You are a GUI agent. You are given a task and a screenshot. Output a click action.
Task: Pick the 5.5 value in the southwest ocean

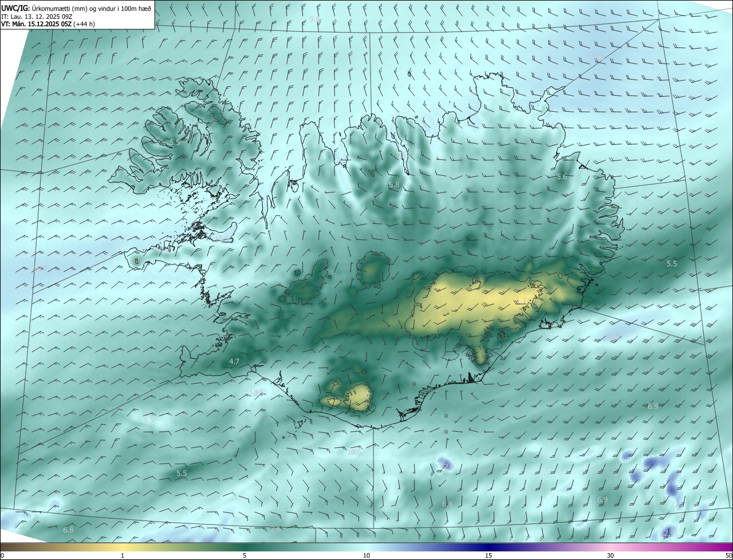[x=182, y=474]
